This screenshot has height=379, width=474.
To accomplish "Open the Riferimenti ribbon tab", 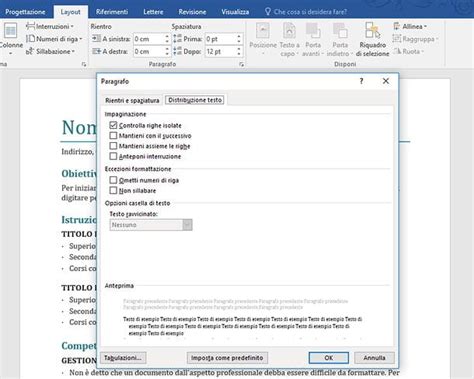I will (x=112, y=12).
